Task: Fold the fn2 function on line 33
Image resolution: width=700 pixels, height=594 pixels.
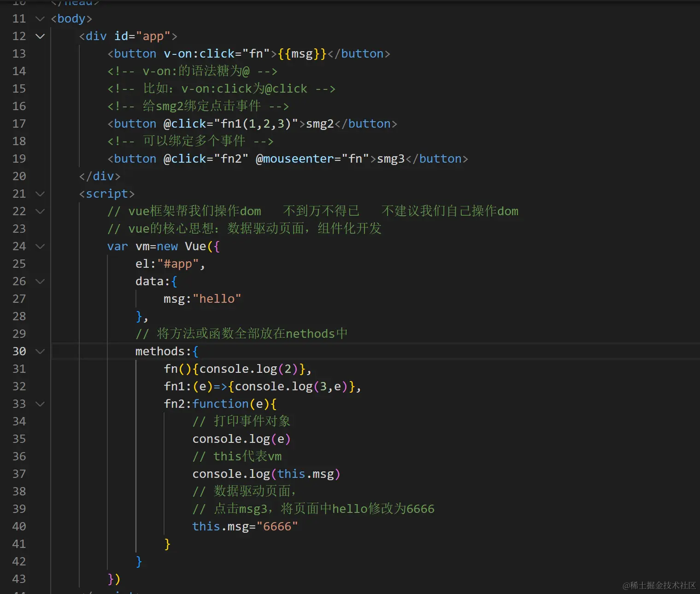Action: [40, 404]
